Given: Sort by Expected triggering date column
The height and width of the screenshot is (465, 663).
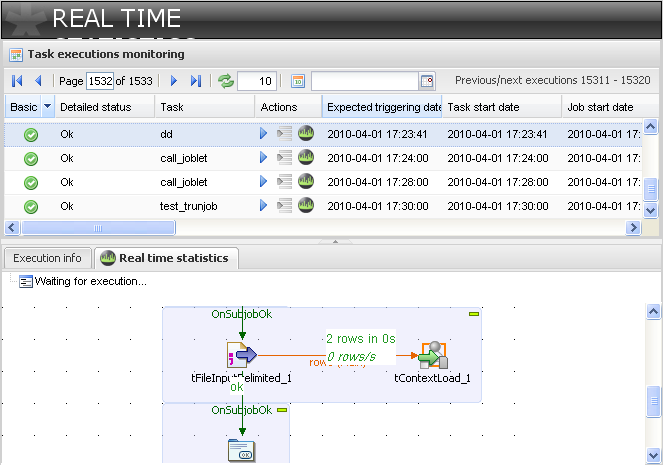Looking at the screenshot, I should coord(382,107).
